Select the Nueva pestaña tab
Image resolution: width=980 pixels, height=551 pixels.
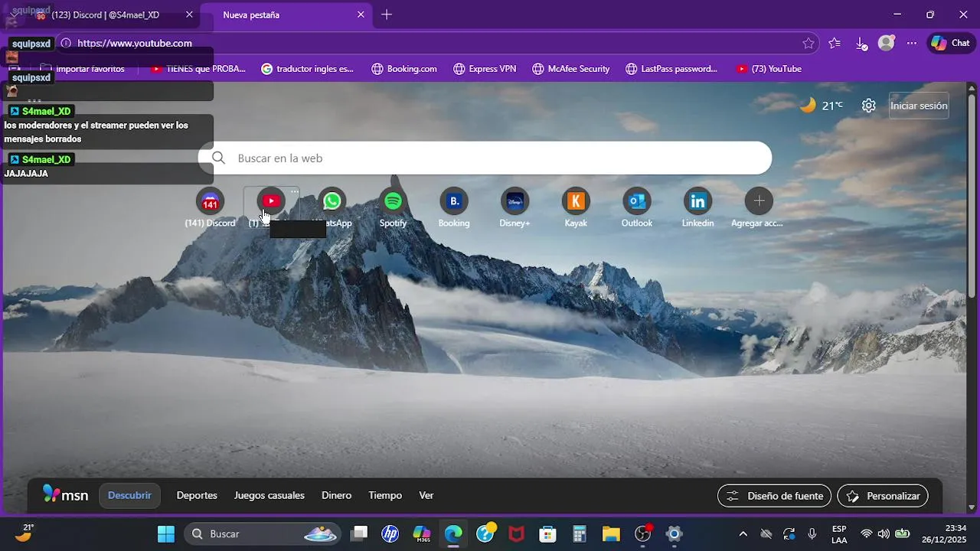coord(286,15)
